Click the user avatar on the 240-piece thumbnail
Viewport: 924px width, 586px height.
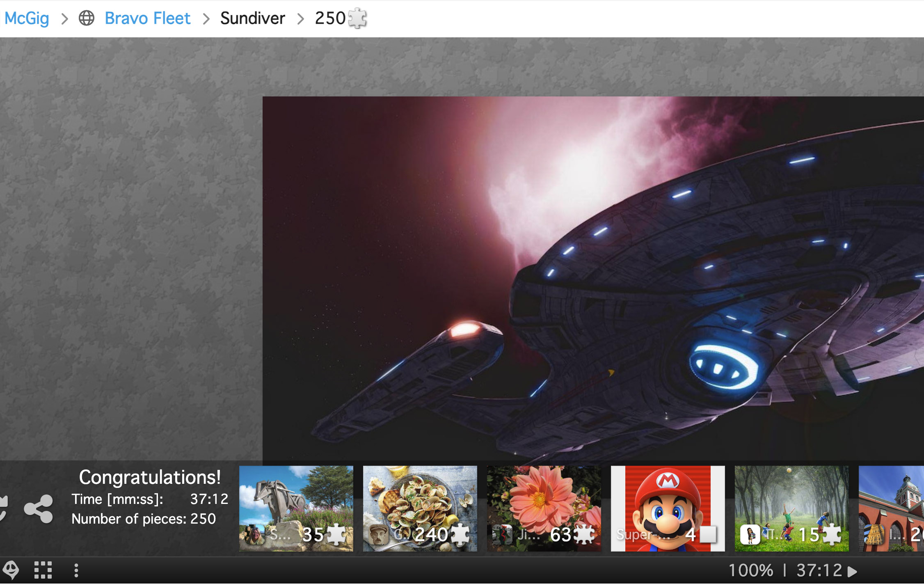coord(378,535)
